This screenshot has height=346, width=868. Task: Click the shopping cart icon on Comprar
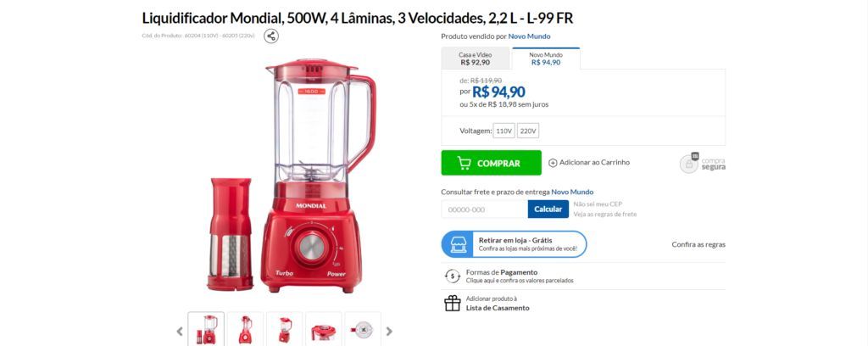tap(464, 163)
